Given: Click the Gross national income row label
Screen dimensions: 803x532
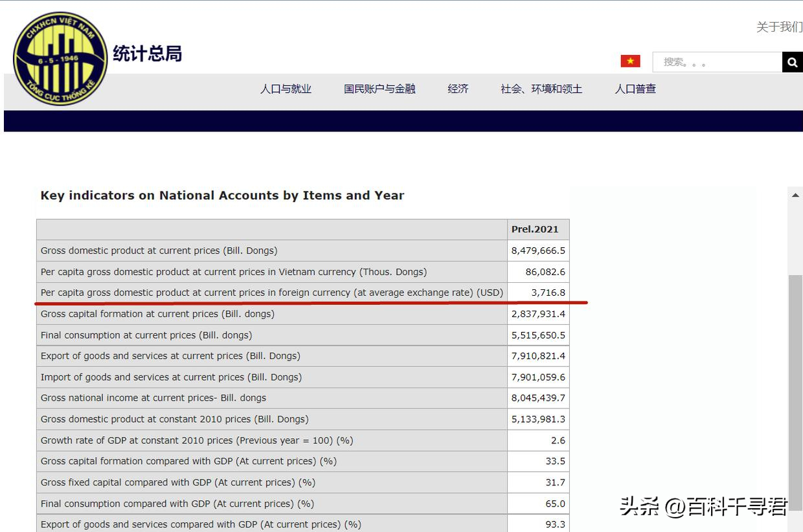Looking at the screenshot, I should click(153, 398).
